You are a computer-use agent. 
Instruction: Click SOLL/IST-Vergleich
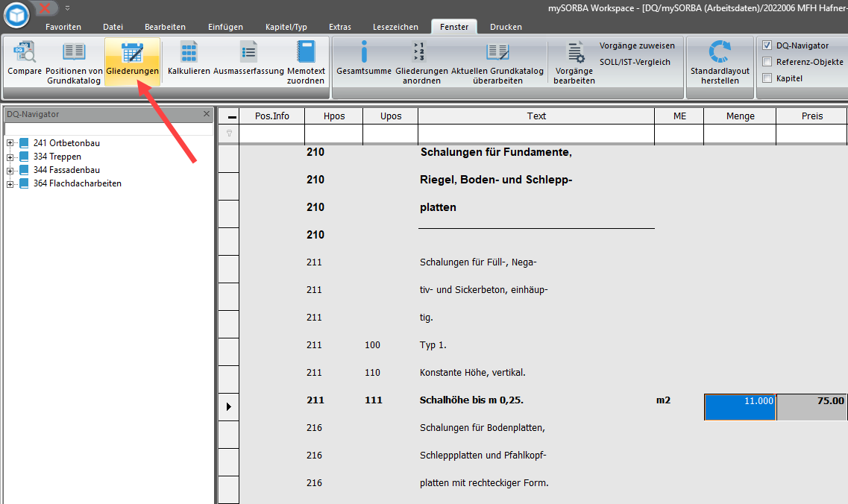coord(635,62)
